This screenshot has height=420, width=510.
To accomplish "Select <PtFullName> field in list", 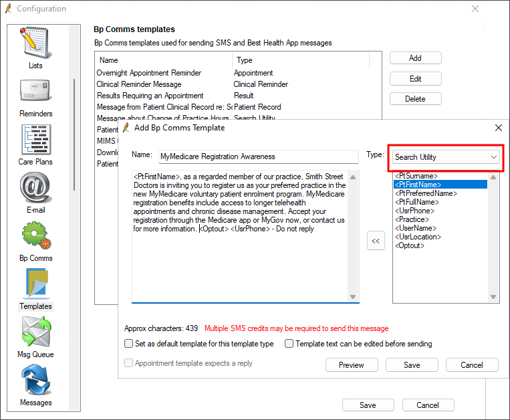I will click(440, 202).
